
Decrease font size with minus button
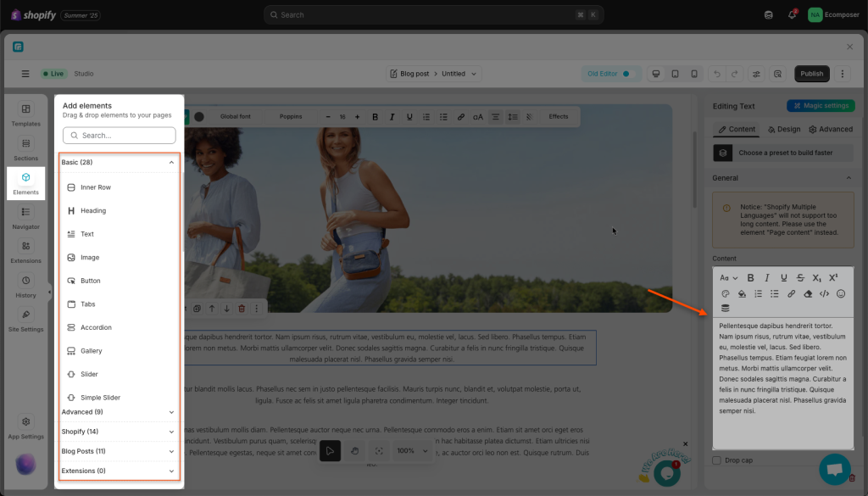point(328,117)
